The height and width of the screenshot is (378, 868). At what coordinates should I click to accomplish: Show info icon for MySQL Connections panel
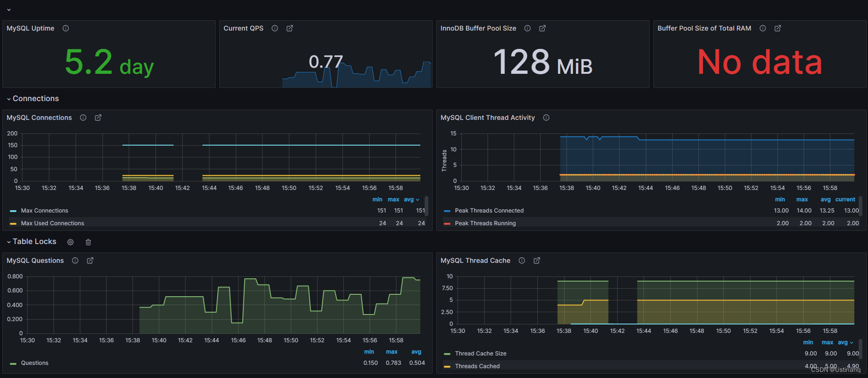pos(83,118)
